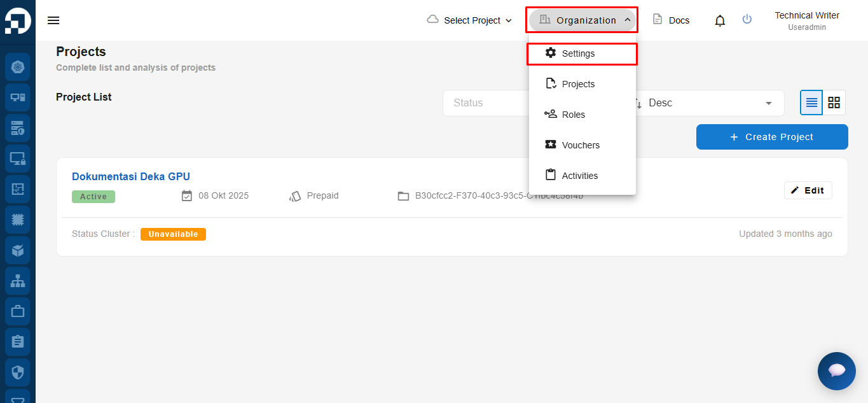Open the Dokumentasi Deka GPU project link

[131, 176]
